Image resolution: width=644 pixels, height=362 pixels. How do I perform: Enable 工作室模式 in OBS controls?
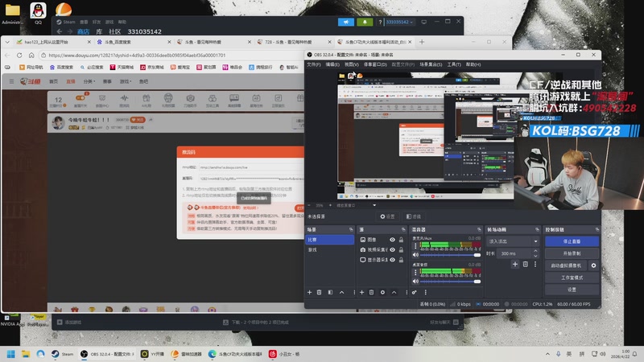(572, 278)
